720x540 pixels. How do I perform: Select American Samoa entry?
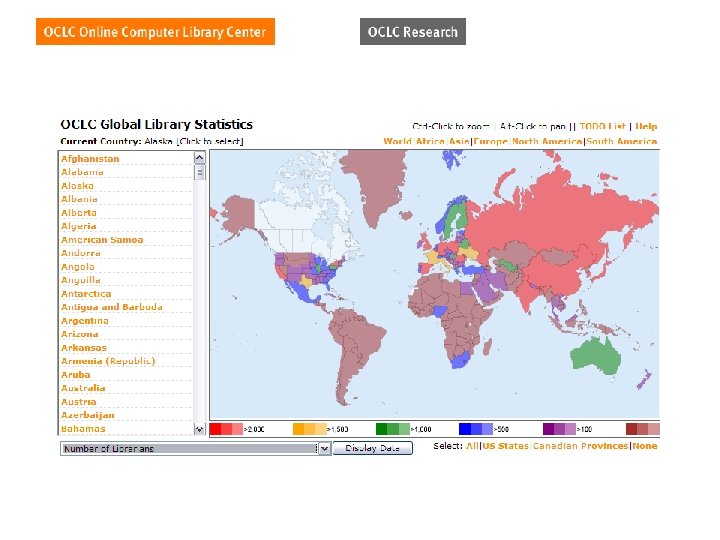(102, 240)
